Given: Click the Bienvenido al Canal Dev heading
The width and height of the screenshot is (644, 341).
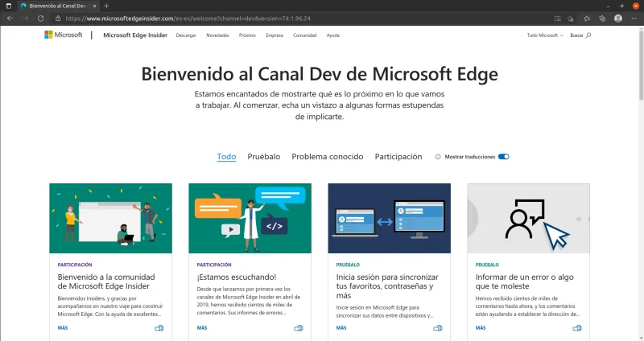Looking at the screenshot, I should [x=320, y=74].
